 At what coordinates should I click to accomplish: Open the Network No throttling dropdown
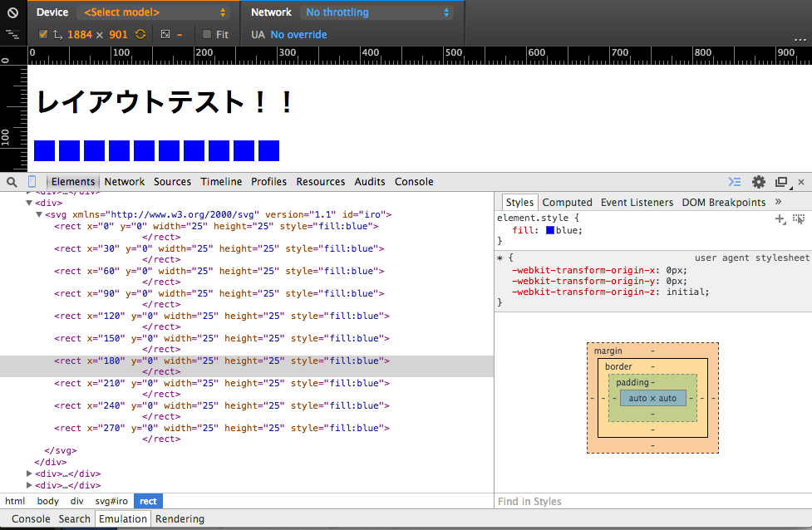coord(377,12)
